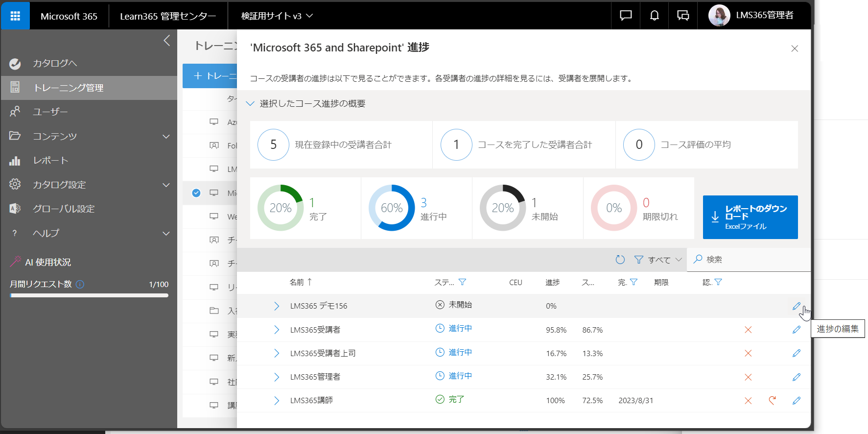Screen dimensions: 868x434
Task: Click the 20% 未開始 progress donut
Action: click(x=503, y=208)
